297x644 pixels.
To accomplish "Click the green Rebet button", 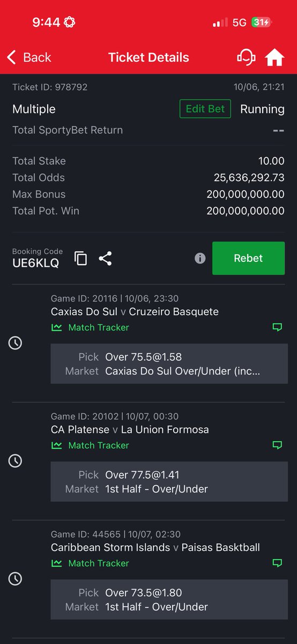I will [x=248, y=258].
